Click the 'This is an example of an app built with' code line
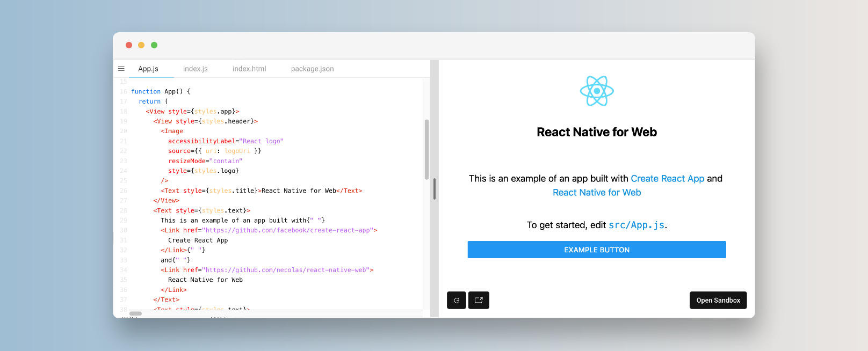Viewport: 868px width, 351px height. coord(243,221)
